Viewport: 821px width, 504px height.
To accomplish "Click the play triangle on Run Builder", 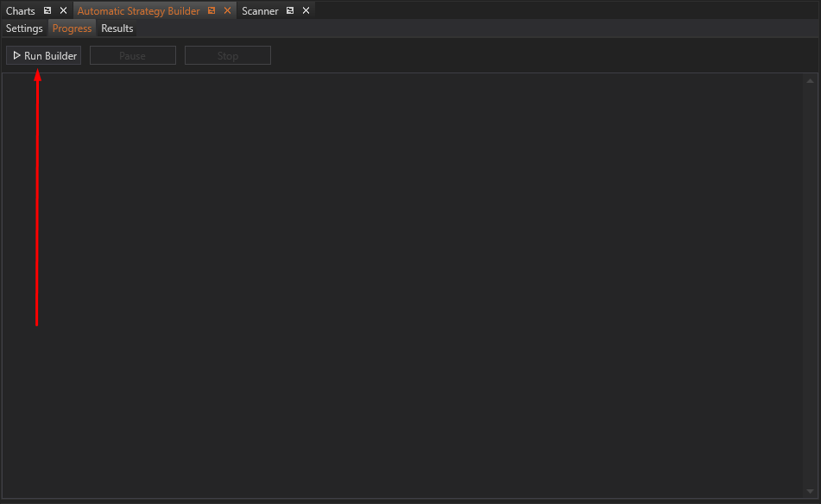I will coord(16,55).
